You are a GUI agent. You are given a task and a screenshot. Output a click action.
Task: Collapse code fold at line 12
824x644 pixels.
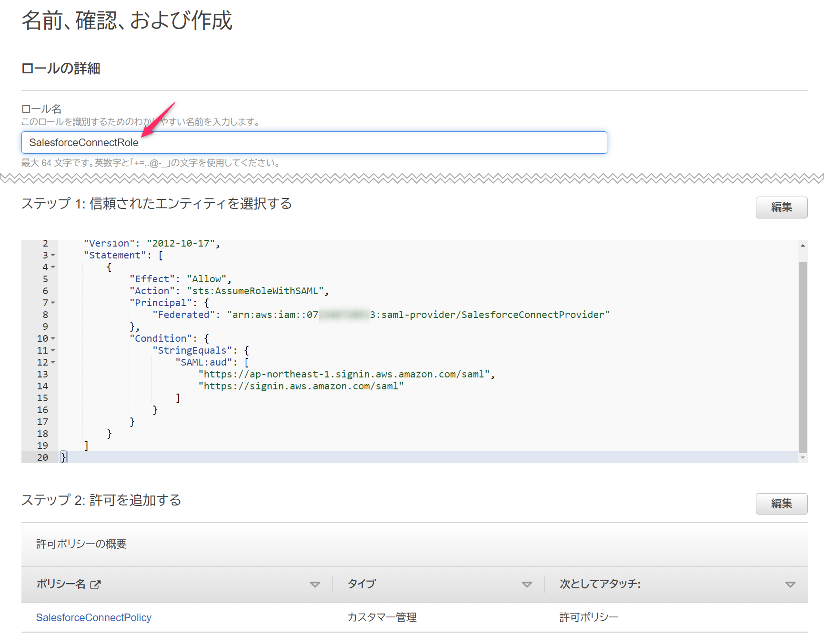click(x=53, y=362)
